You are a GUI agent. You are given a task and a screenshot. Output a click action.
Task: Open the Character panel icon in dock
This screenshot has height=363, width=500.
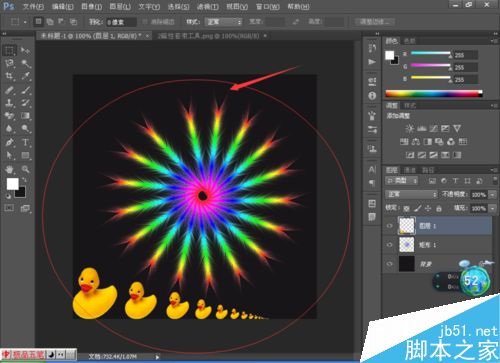click(x=372, y=169)
